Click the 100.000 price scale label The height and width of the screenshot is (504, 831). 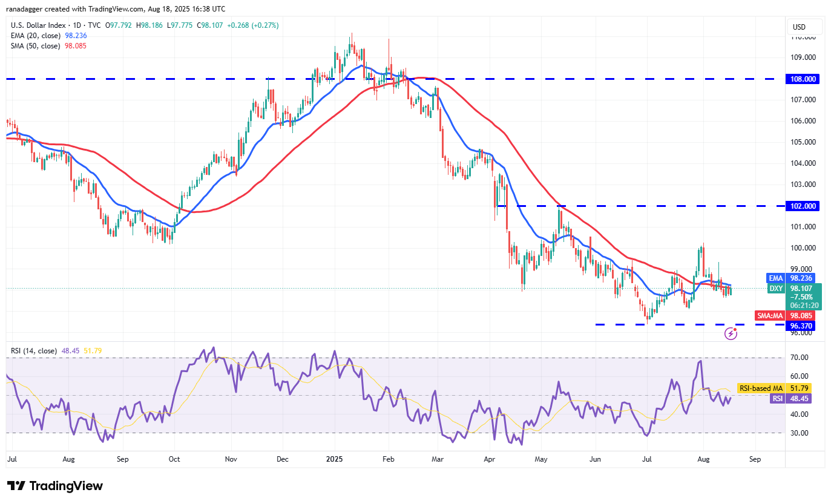tap(803, 248)
